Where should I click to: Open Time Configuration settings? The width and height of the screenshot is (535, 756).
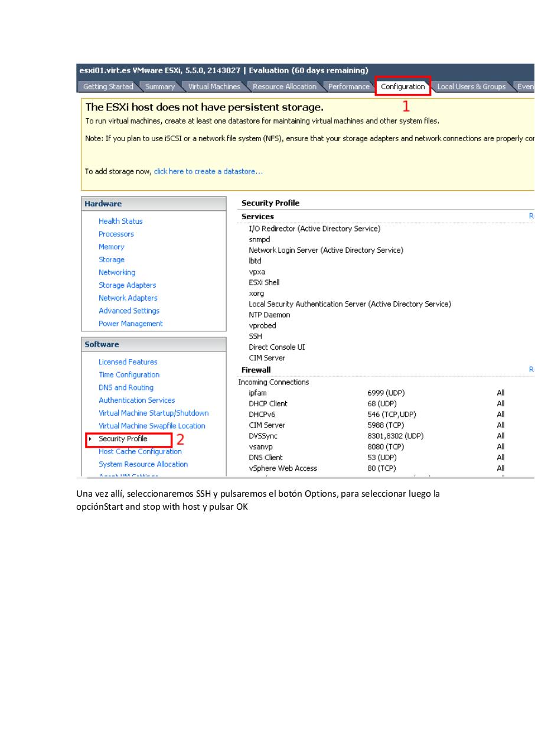(129, 374)
